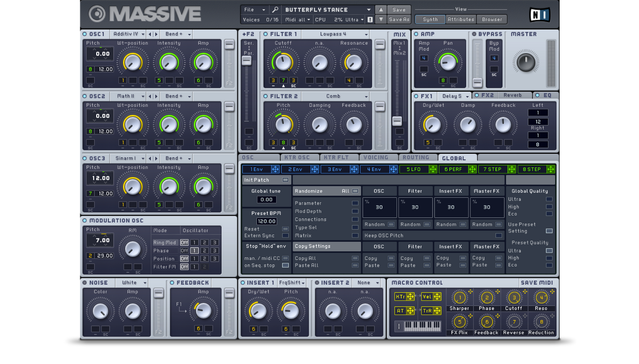Viewport: 639px width, 364px height.
Task: Toggle OSC1 power button
Action: pos(84,34)
